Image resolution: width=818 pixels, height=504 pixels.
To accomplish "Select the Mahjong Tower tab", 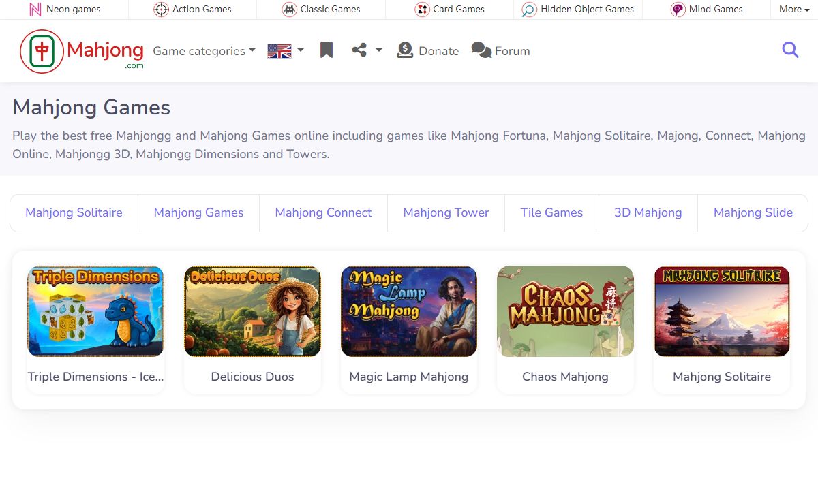I will (x=446, y=212).
